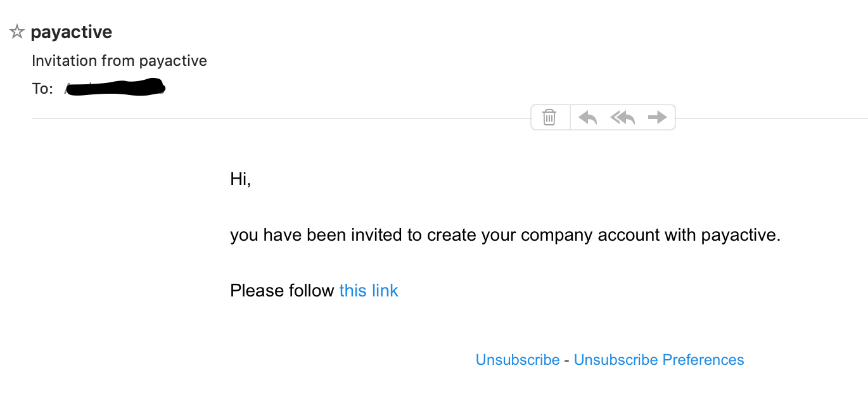This screenshot has width=868, height=394.
Task: Star the payactive email
Action: coord(17,32)
